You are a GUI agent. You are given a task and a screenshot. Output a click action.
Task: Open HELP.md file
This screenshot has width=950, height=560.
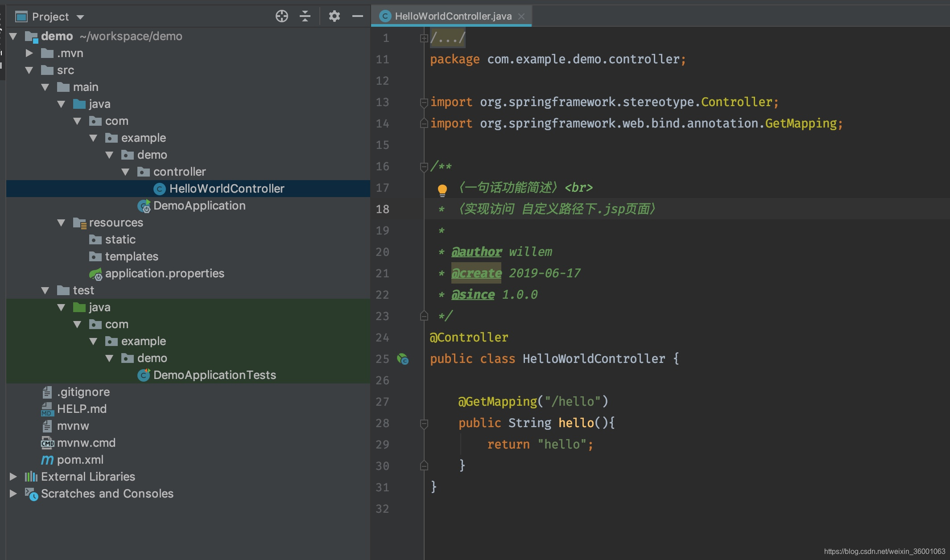(82, 409)
